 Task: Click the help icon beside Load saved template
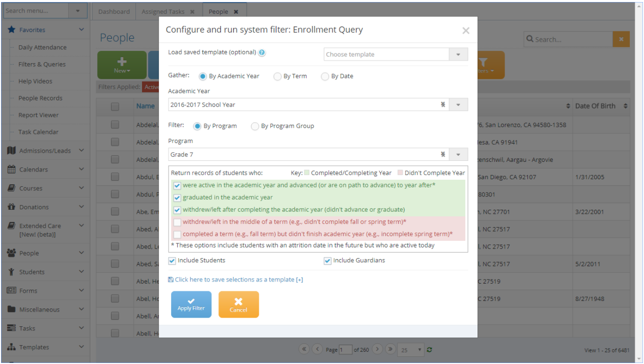point(262,52)
